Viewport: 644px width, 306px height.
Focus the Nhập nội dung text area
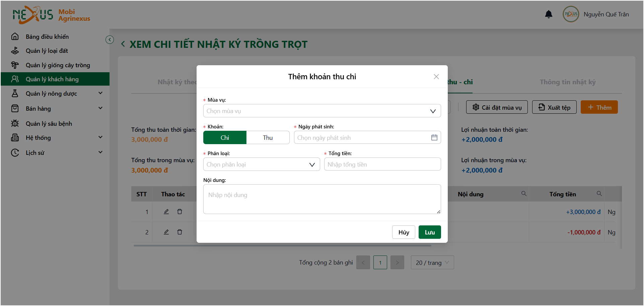[322, 199]
